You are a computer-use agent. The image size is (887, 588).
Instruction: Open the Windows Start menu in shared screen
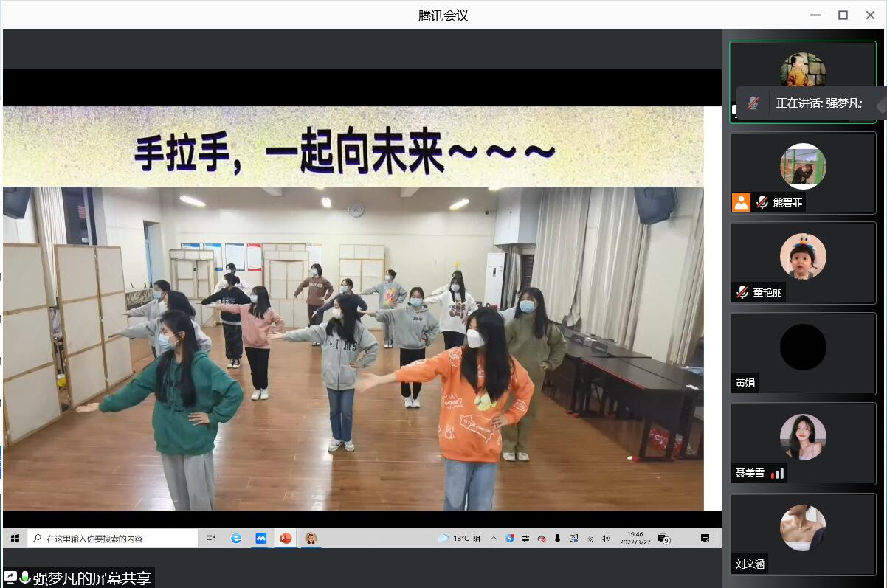click(x=15, y=539)
